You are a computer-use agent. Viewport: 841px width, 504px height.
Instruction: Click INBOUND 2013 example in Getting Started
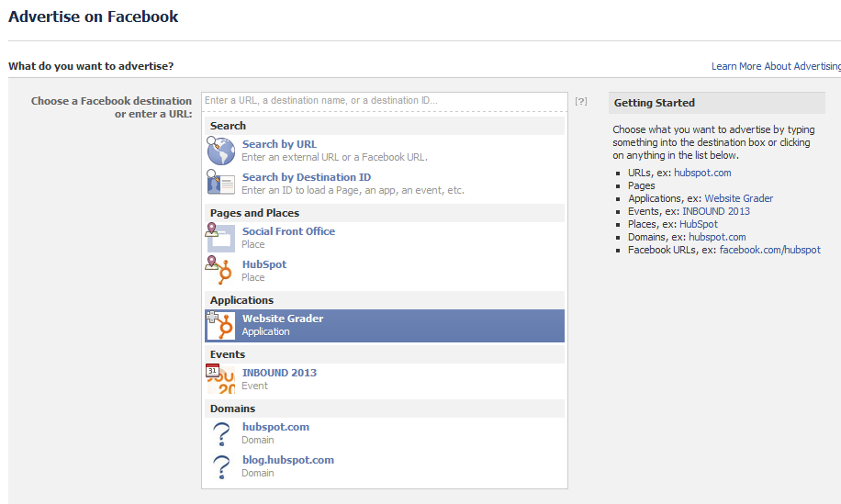[x=716, y=211]
